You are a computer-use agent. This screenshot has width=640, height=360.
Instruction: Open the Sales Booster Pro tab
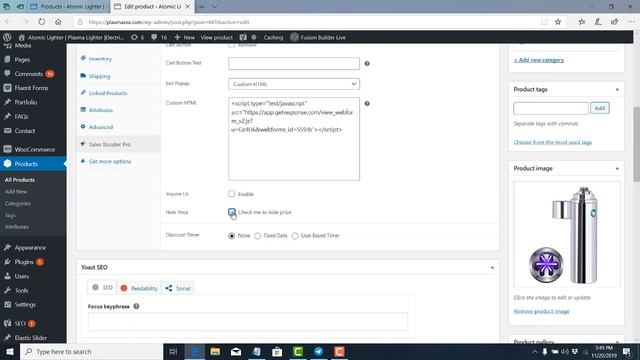tap(118, 144)
